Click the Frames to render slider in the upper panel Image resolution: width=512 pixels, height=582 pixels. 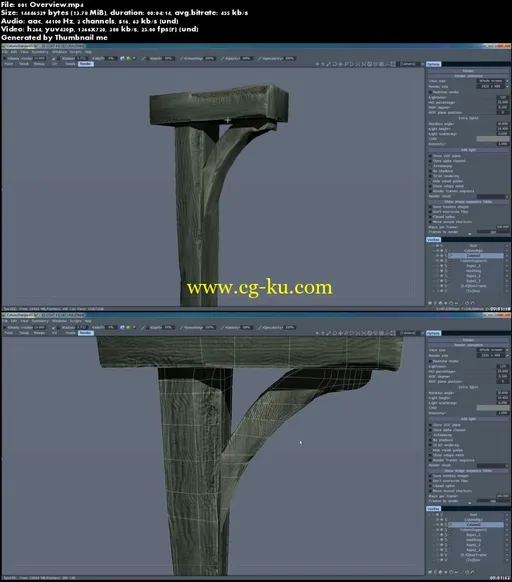[x=493, y=232]
